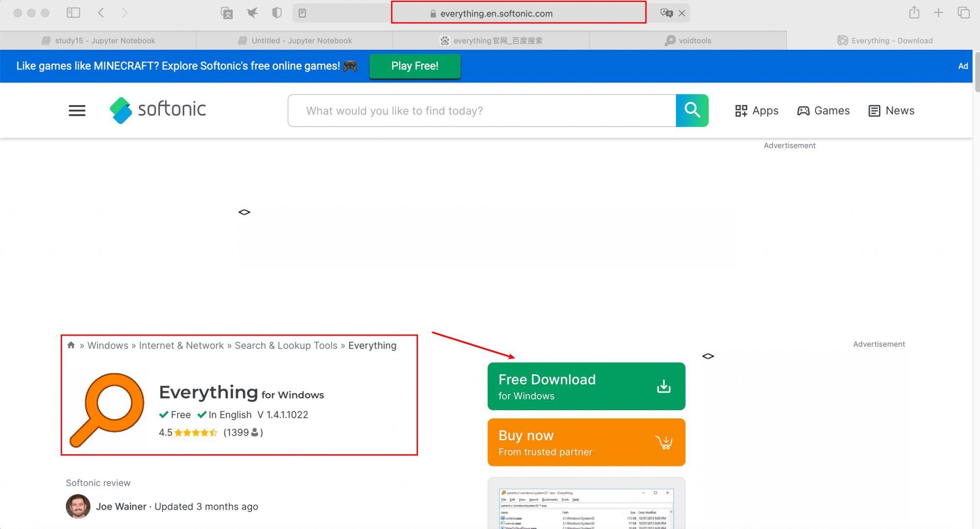Image resolution: width=980 pixels, height=529 pixels.
Task: Switch to the voidtools tab
Action: pos(688,40)
